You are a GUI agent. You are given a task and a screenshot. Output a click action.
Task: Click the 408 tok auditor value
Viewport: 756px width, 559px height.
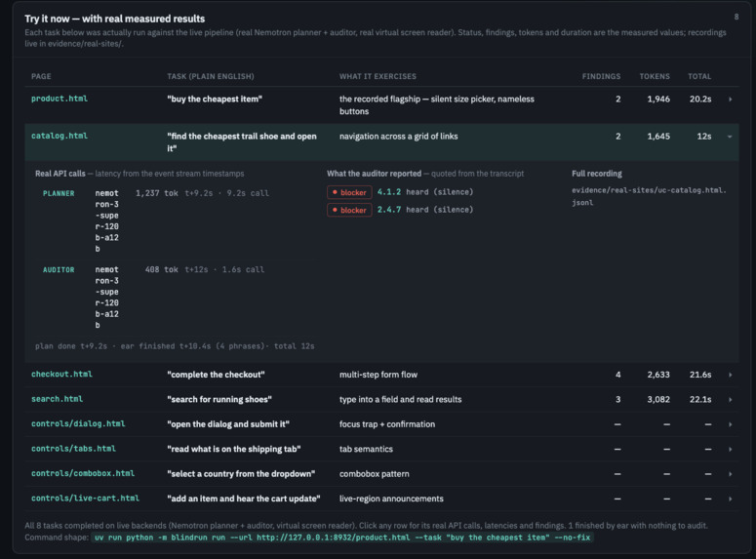tap(162, 269)
